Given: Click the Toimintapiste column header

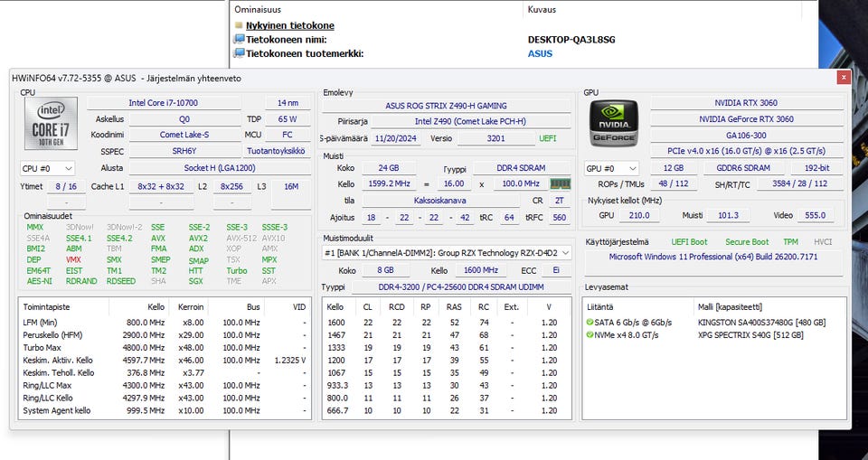Looking at the screenshot, I should coord(48,307).
